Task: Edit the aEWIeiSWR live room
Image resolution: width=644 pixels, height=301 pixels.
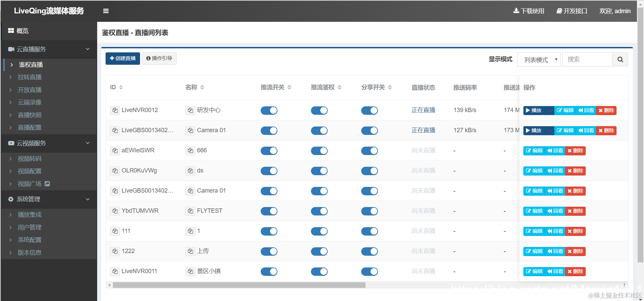Action: coord(534,151)
